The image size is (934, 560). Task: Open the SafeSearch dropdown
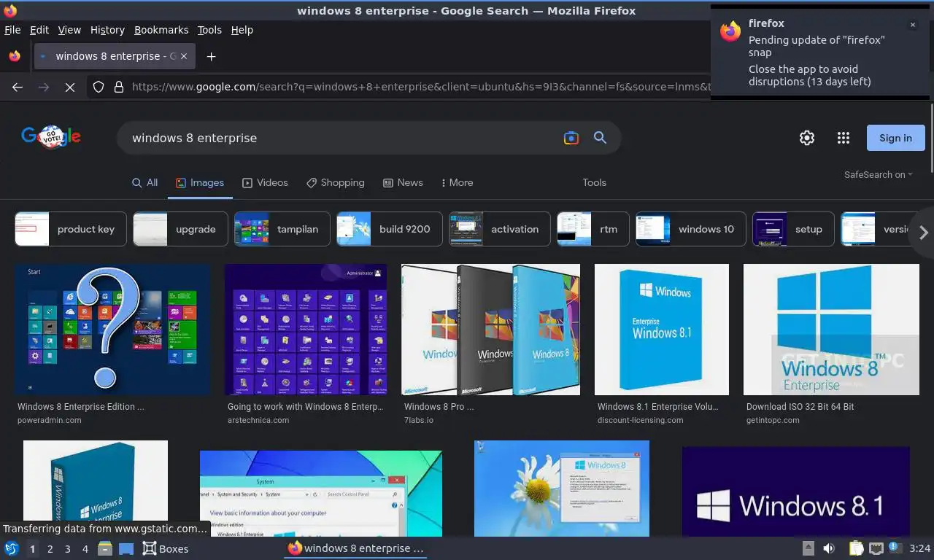click(x=878, y=175)
